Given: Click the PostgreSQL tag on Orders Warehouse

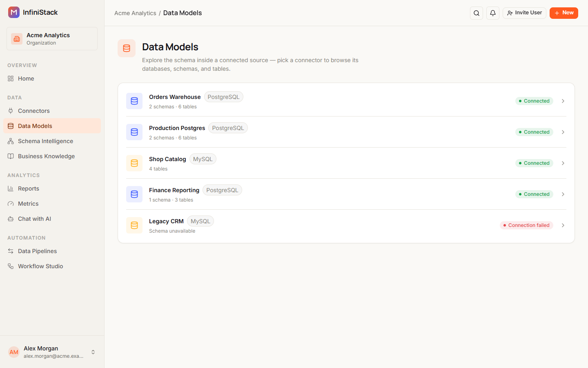Looking at the screenshot, I should point(223,97).
